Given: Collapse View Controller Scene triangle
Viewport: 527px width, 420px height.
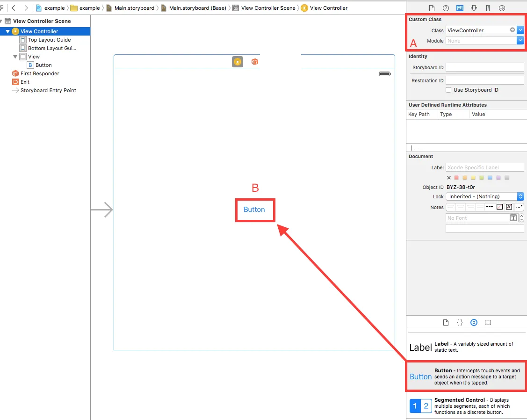Looking at the screenshot, I should [x=1, y=21].
